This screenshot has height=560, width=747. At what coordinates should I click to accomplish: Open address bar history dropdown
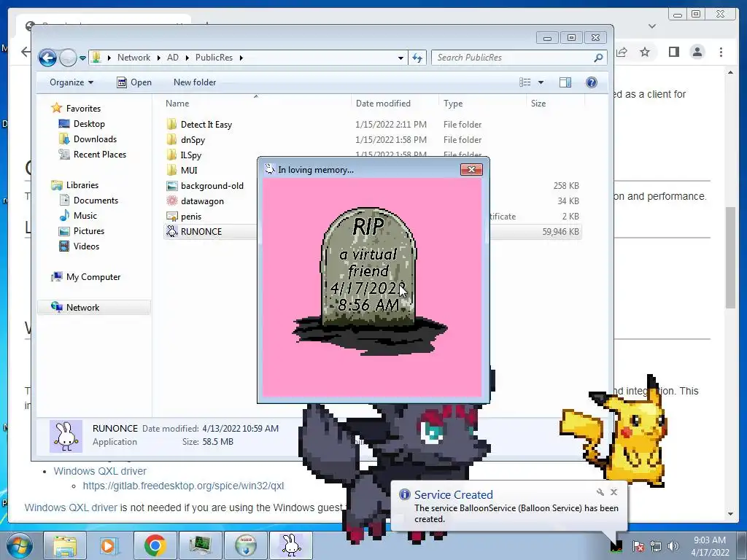pyautogui.click(x=400, y=58)
